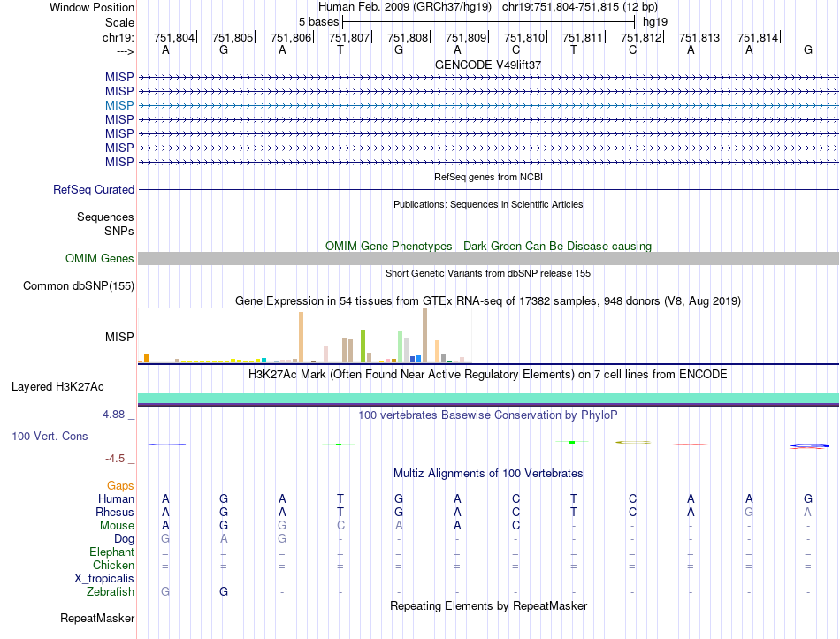Click the 751,814 coordinate label
840x639 pixels.
point(758,37)
